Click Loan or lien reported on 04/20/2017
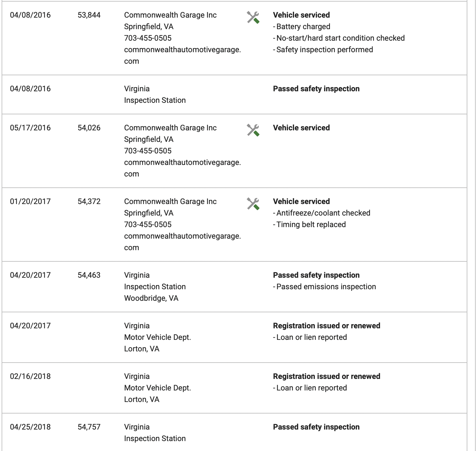Image resolution: width=476 pixels, height=451 pixels. tap(310, 337)
